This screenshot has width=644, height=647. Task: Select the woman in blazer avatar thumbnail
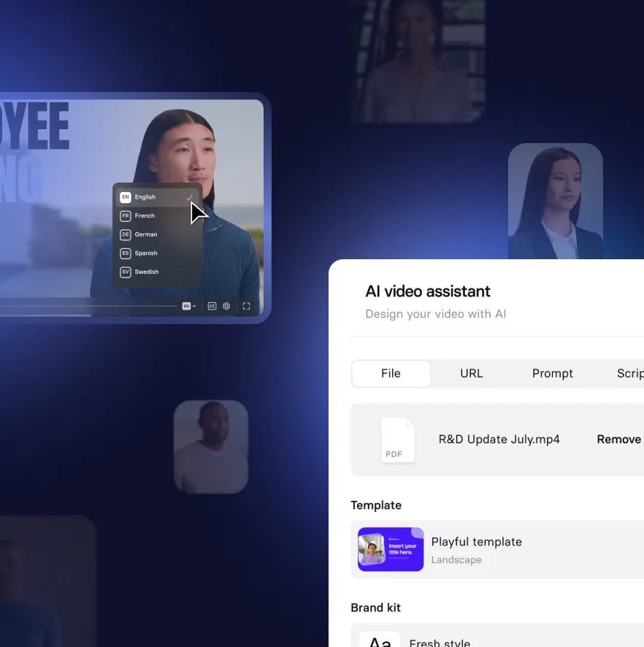pyautogui.click(x=555, y=202)
